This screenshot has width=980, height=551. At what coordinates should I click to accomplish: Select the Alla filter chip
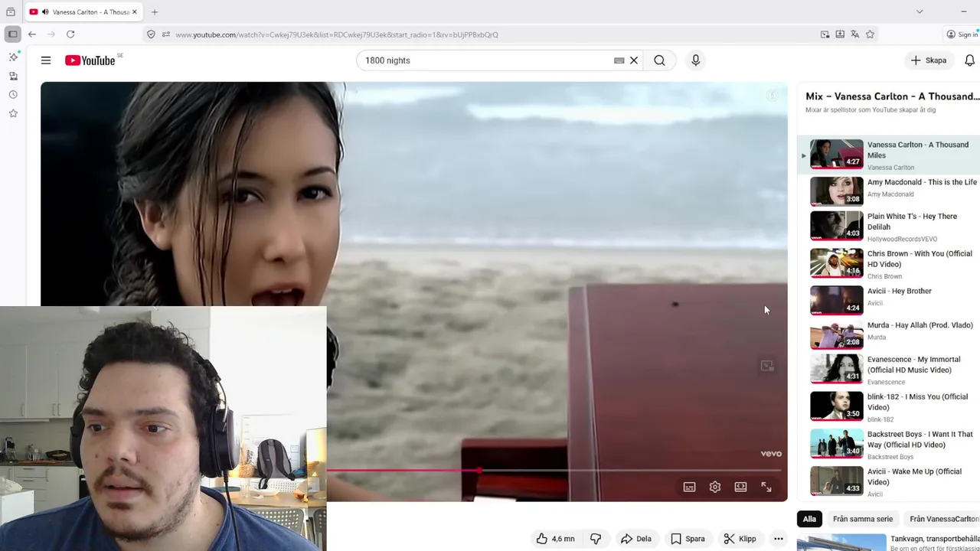(x=809, y=519)
